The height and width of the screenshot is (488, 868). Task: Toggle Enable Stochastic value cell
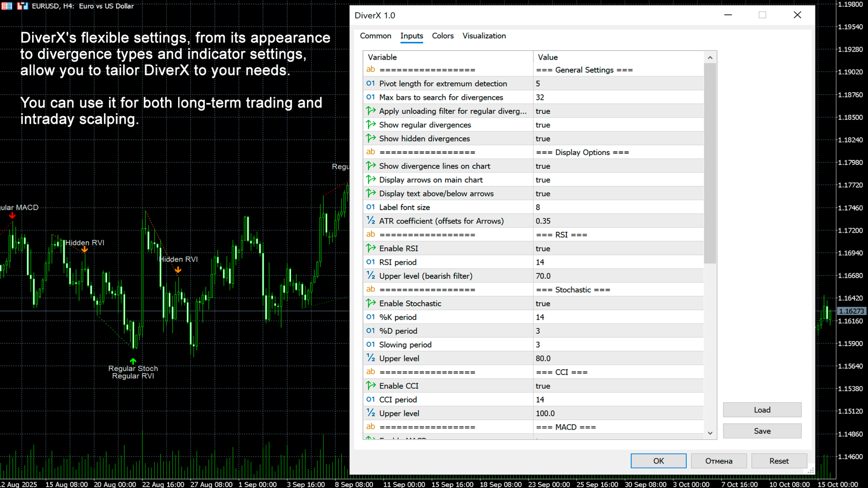point(618,304)
